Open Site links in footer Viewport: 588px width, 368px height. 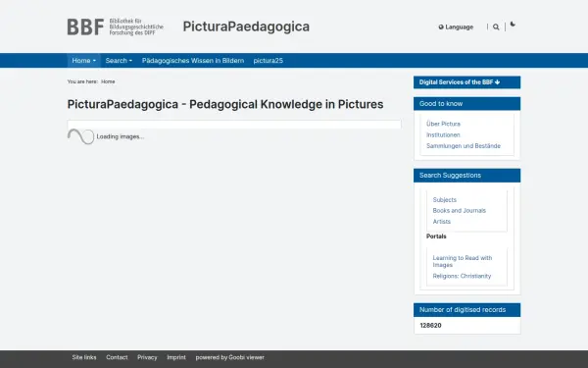pos(84,357)
